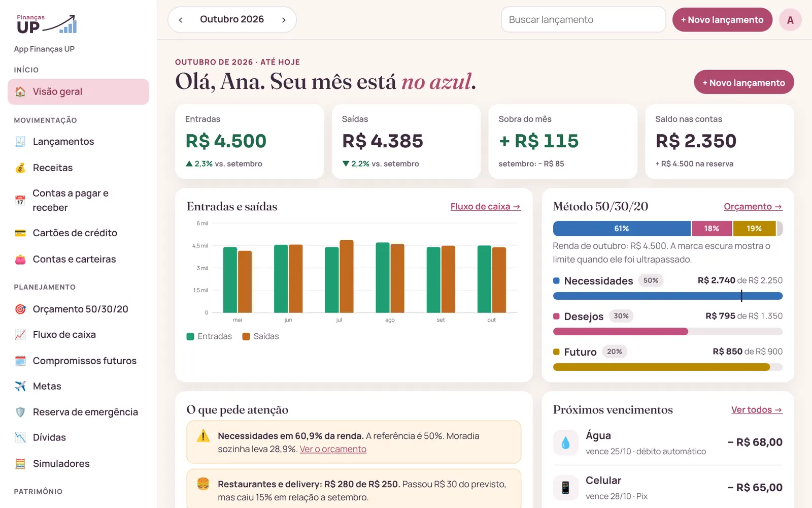Open the Outubro 2026 month selector
This screenshot has height=508, width=812.
point(232,19)
